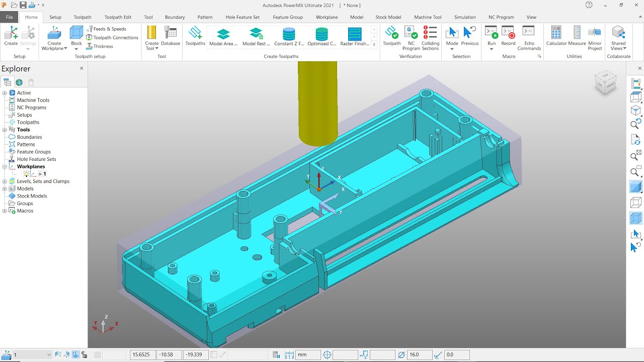Open Echo Commands window
Viewport: 644px width, 362px height.
click(529, 38)
